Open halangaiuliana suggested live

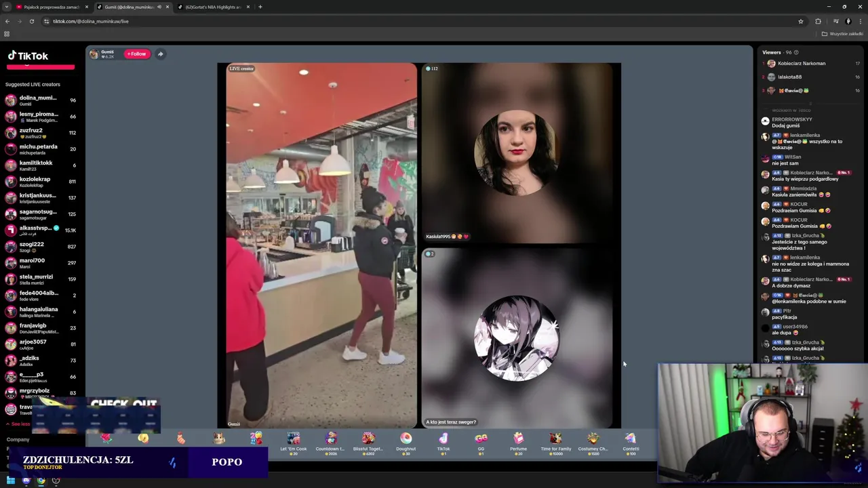41,312
